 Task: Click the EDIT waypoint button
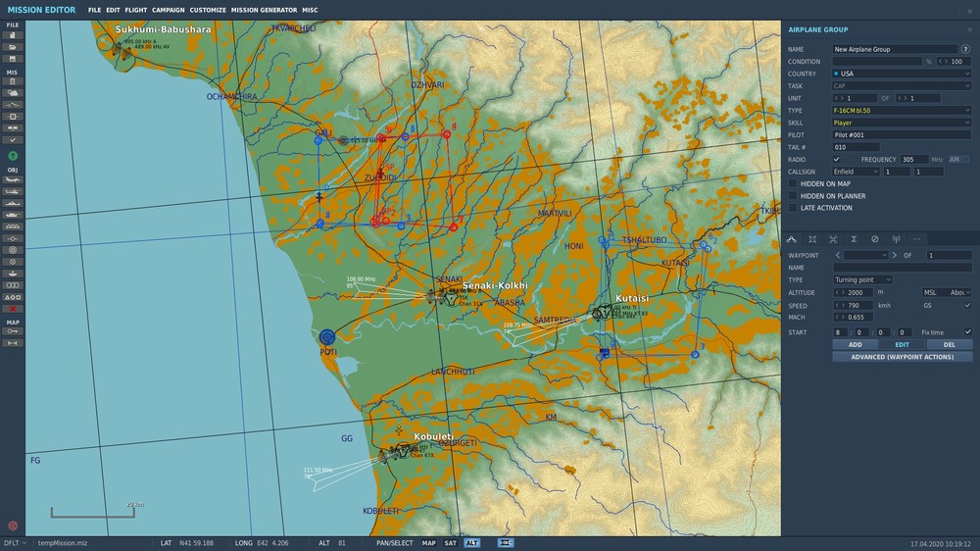click(x=902, y=344)
